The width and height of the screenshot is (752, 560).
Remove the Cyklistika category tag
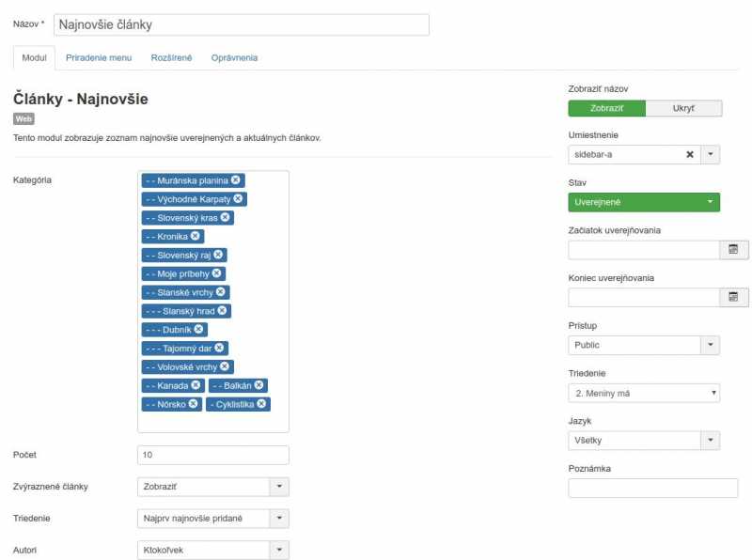point(261,404)
